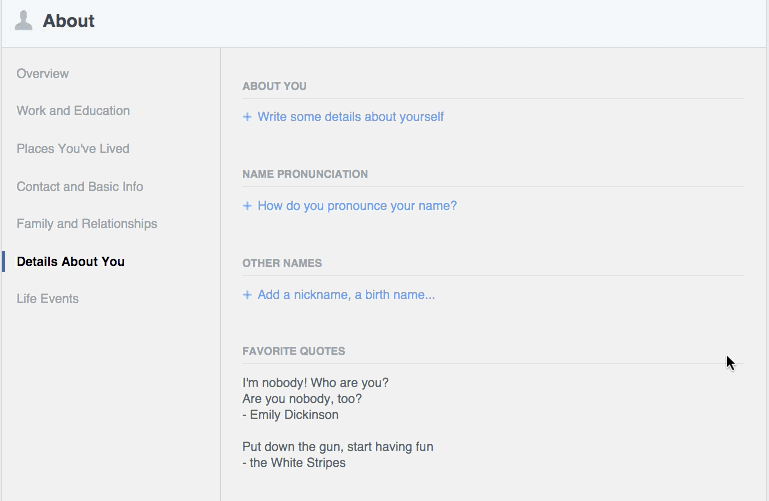Switch to Family and Relationships
The width and height of the screenshot is (769, 501).
click(87, 224)
